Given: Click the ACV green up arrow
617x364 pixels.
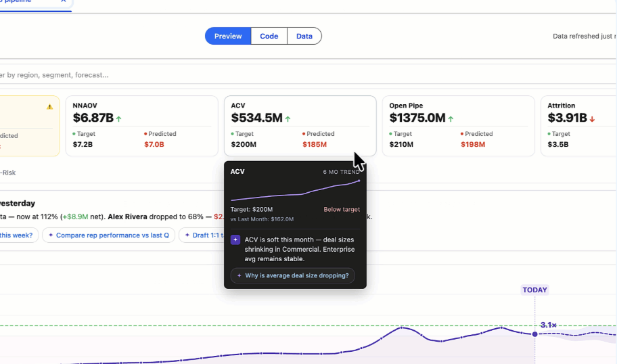Looking at the screenshot, I should pos(288,118).
